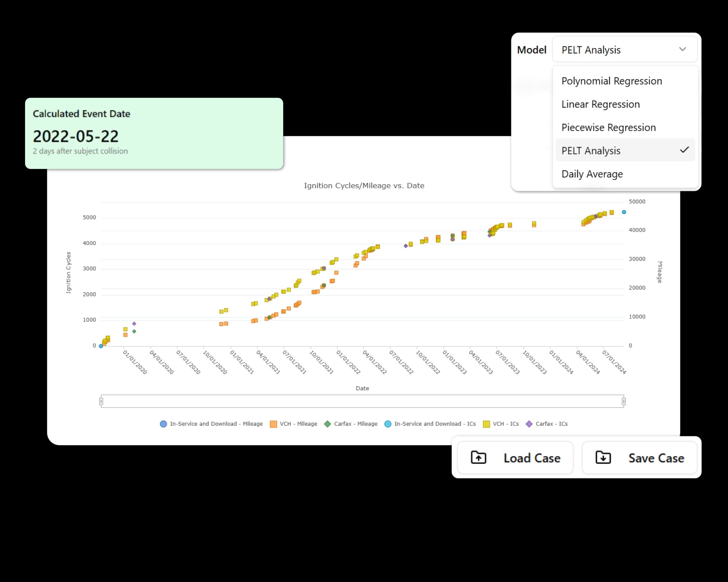Viewport: 728px width, 582px height.
Task: Click the Save Case folder-download icon
Action: (603, 458)
